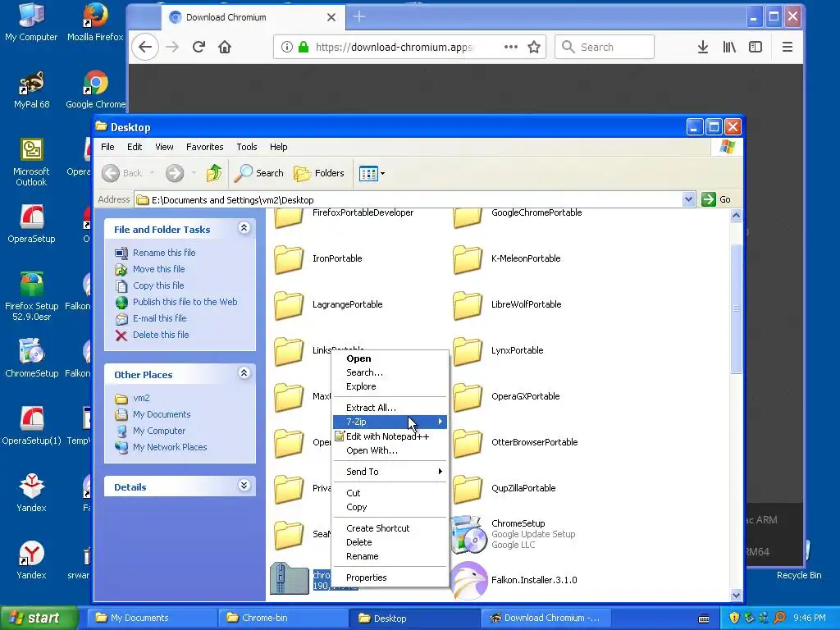Select the Falkon.Installer.3.1.0 file
Viewport: 840px width, 630px height.
click(514, 580)
